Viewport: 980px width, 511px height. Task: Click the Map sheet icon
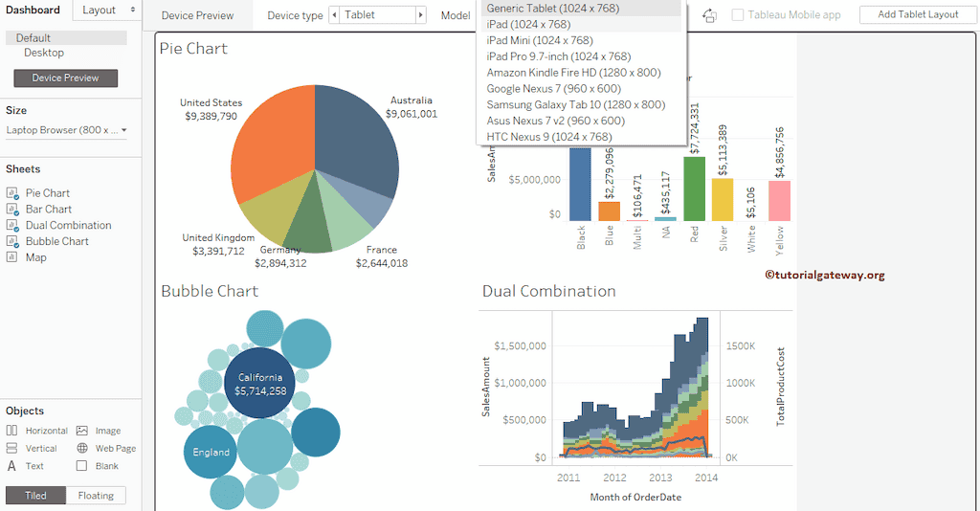[11, 256]
